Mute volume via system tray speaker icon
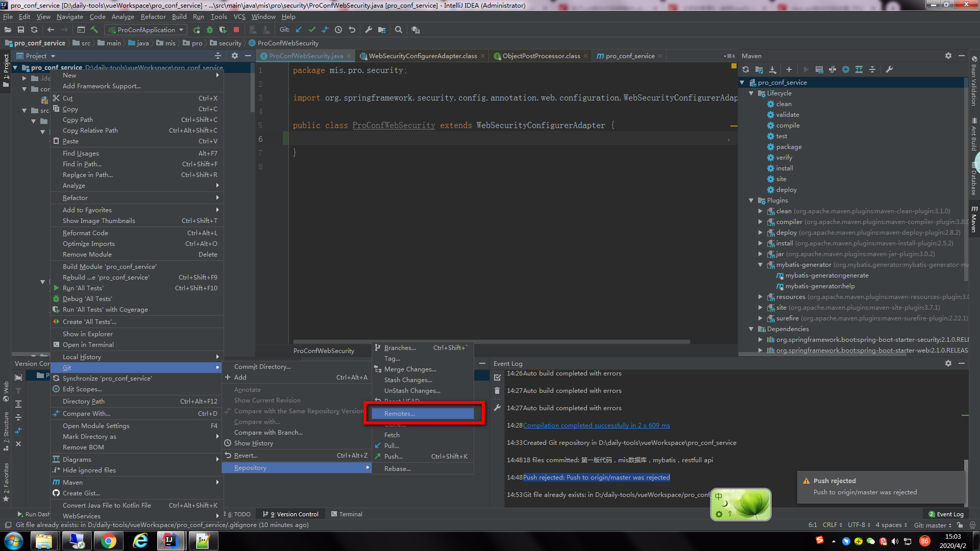This screenshot has width=980, height=551. pyautogui.click(x=894, y=541)
